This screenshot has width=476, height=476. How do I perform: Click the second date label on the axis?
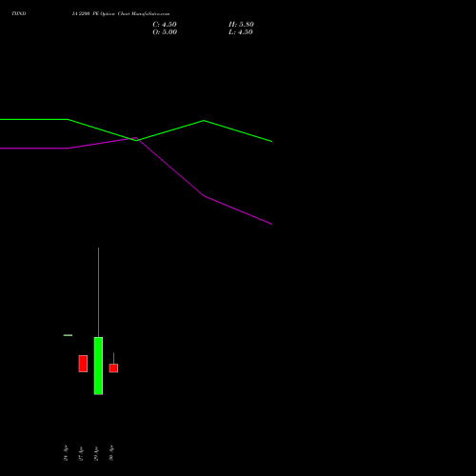[x=81, y=453]
